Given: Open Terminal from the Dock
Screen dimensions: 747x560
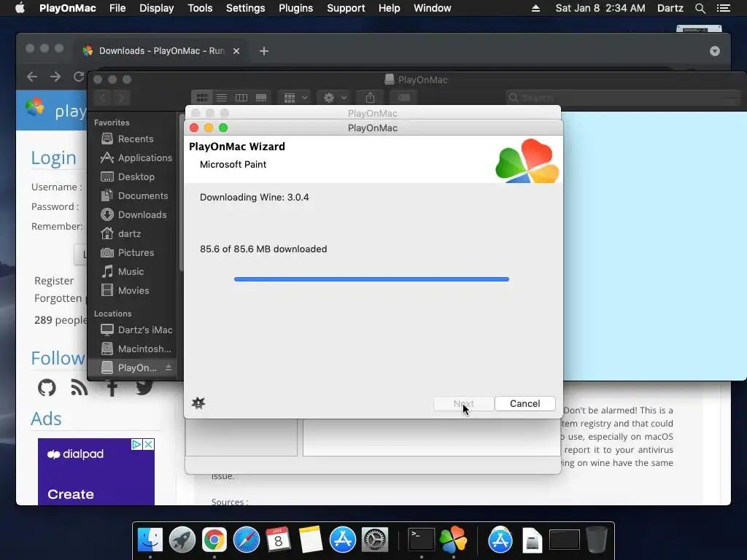Looking at the screenshot, I should 422,540.
